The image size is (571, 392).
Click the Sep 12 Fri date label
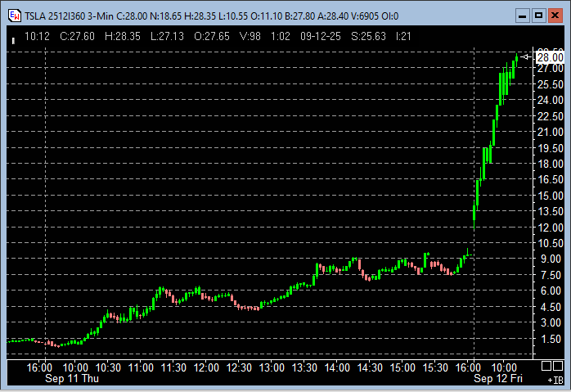tap(498, 379)
